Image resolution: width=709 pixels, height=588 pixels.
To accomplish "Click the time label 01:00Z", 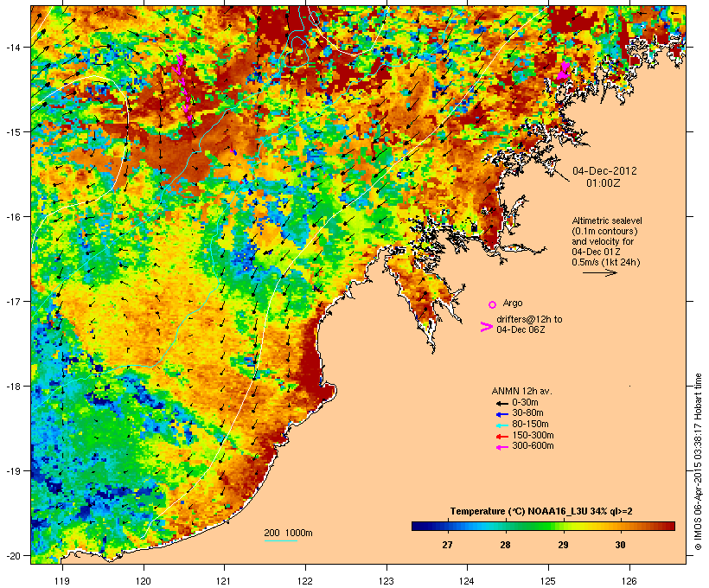I will pos(604,183).
